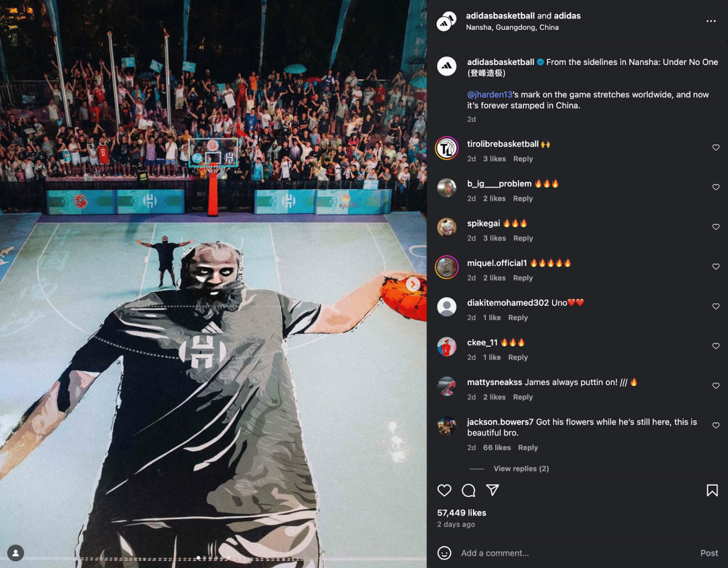This screenshot has height=568, width=728.
Task: Open adidasbasketball profile avatar in header
Action: (x=447, y=21)
